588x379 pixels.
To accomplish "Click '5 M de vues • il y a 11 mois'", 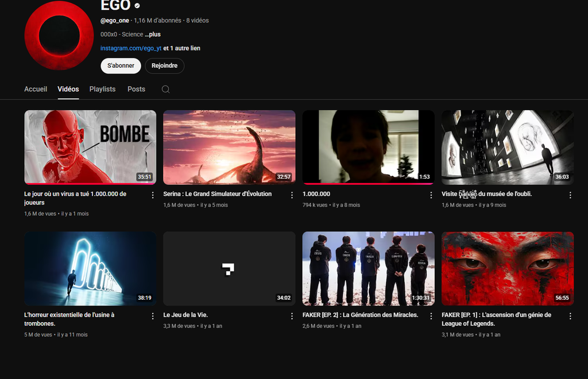I will [x=56, y=335].
